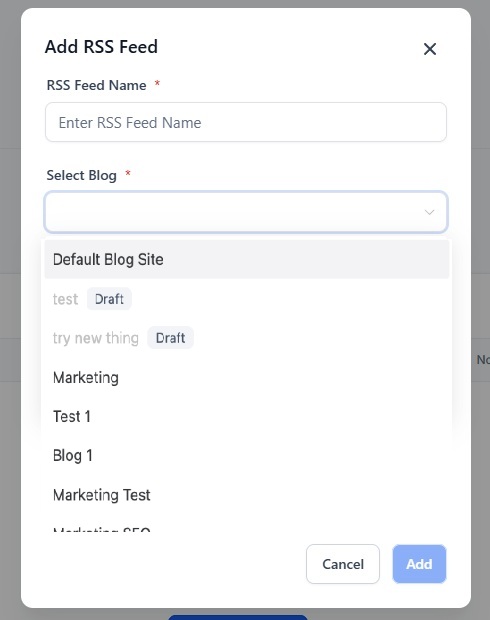Focus the Select Blog combo box

point(246,212)
